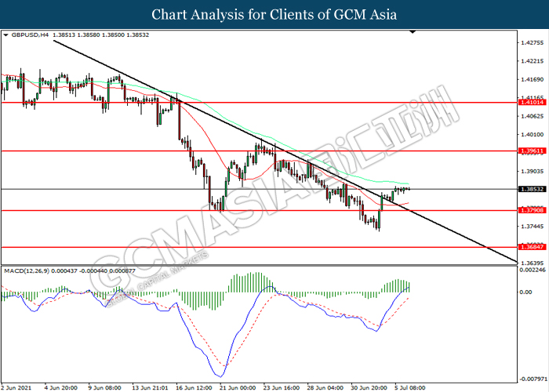Image resolution: width=549 pixels, height=392 pixels.
Task: Click the red 1.37908 price level label
Action: point(533,210)
